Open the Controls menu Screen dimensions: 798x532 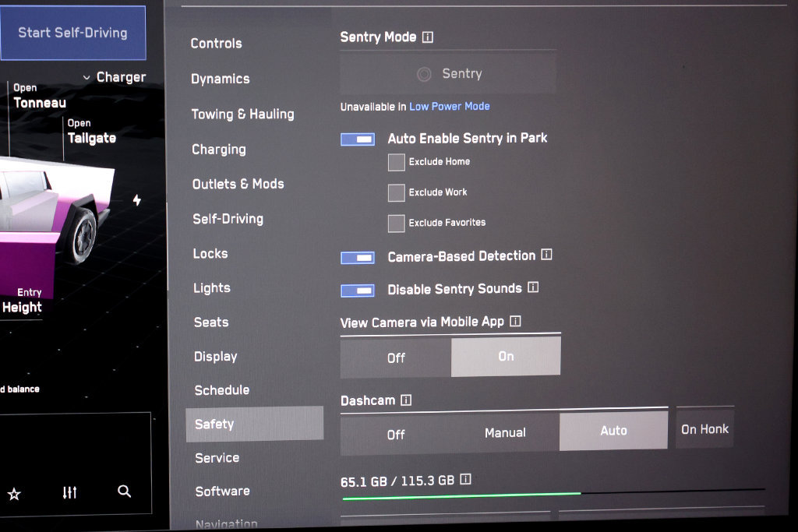[x=217, y=44]
